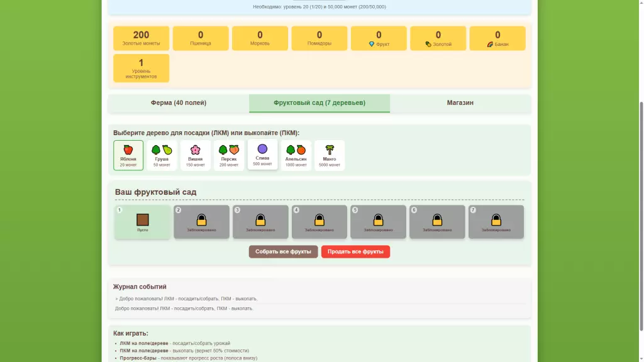Viewport: 644px width, 362px height.
Task: Click the Продать все фрукты button
Action: 355,251
